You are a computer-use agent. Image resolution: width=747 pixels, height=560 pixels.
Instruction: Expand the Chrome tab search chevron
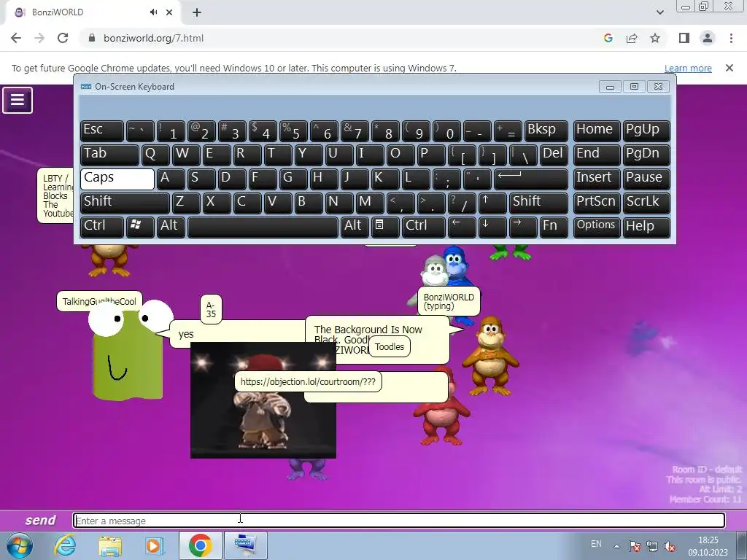point(659,12)
